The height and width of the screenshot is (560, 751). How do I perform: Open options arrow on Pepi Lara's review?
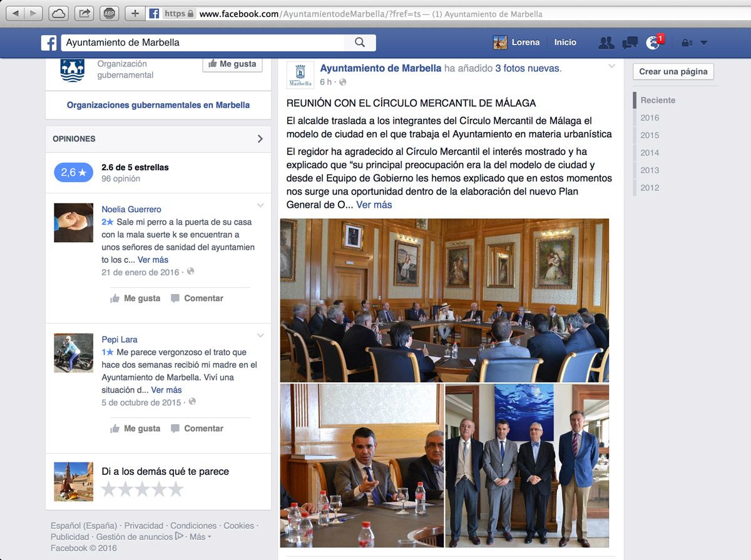[260, 336]
